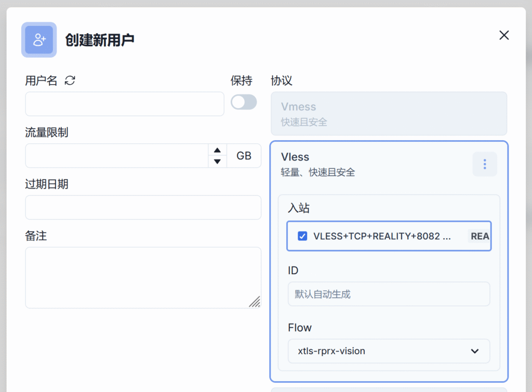
Task: Select the Vmess protocol option
Action: (389, 114)
